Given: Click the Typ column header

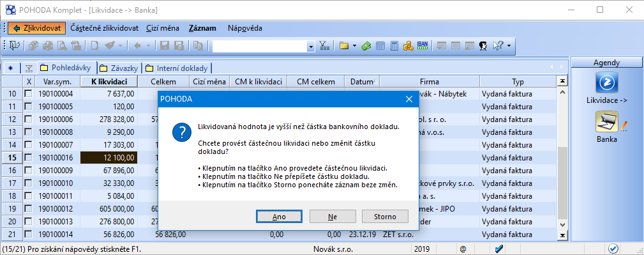Looking at the screenshot, I should pyautogui.click(x=518, y=81).
